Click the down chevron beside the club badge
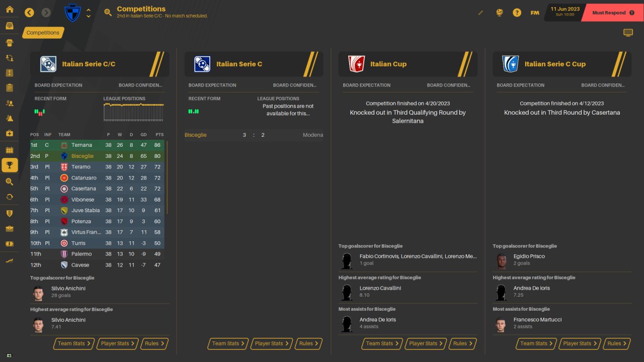The image size is (644, 362). pyautogui.click(x=89, y=16)
